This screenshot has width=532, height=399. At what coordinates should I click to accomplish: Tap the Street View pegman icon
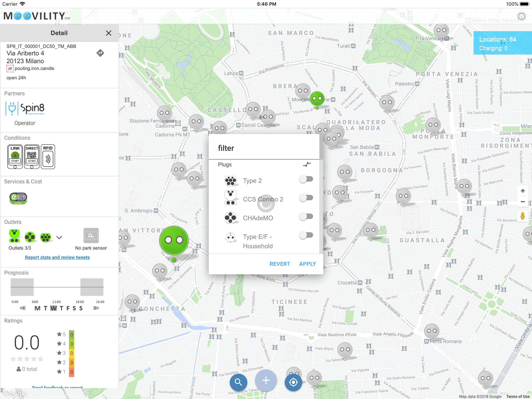pyautogui.click(x=522, y=216)
